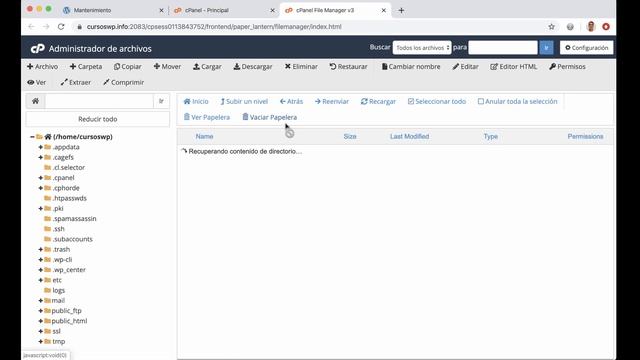Expand the .pki folder
This screenshot has height=360, width=640.
tap(40, 208)
